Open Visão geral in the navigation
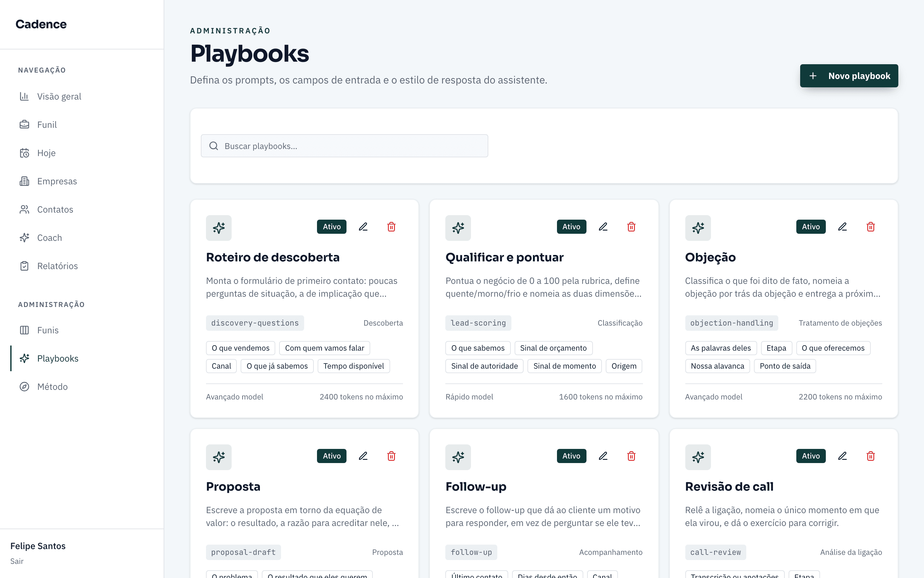The width and height of the screenshot is (924, 578). click(82, 96)
